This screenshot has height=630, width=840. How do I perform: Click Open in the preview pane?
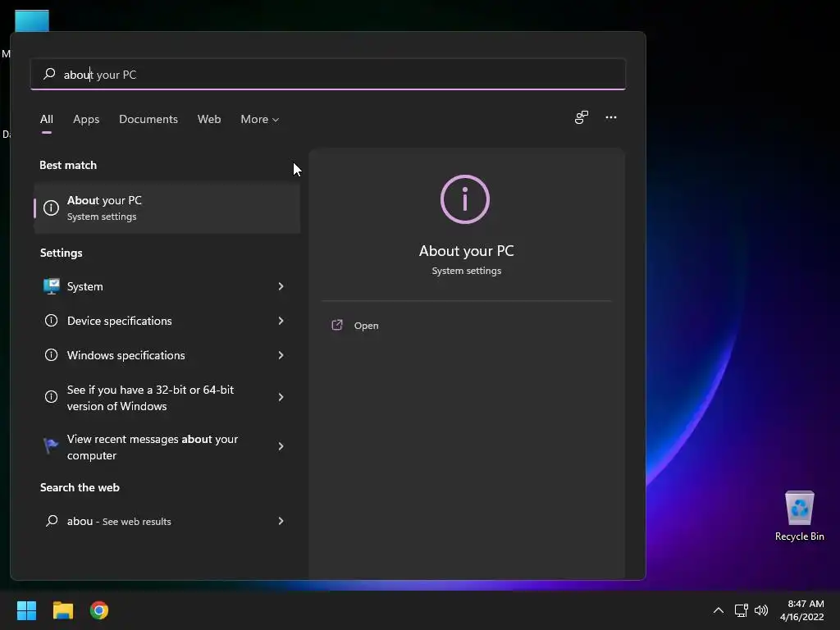point(367,326)
